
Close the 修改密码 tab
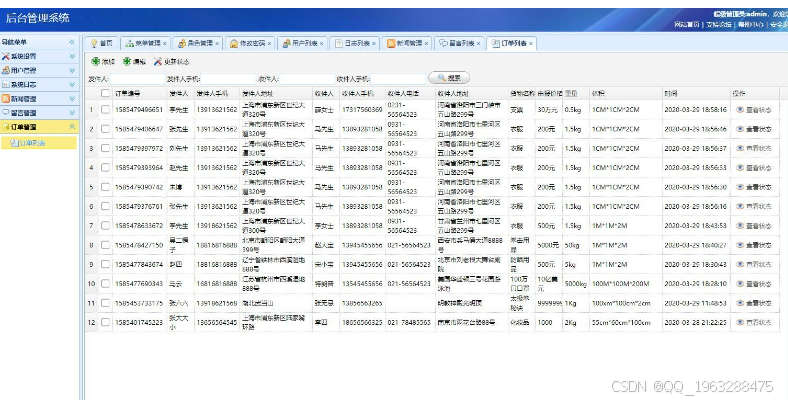click(x=269, y=44)
